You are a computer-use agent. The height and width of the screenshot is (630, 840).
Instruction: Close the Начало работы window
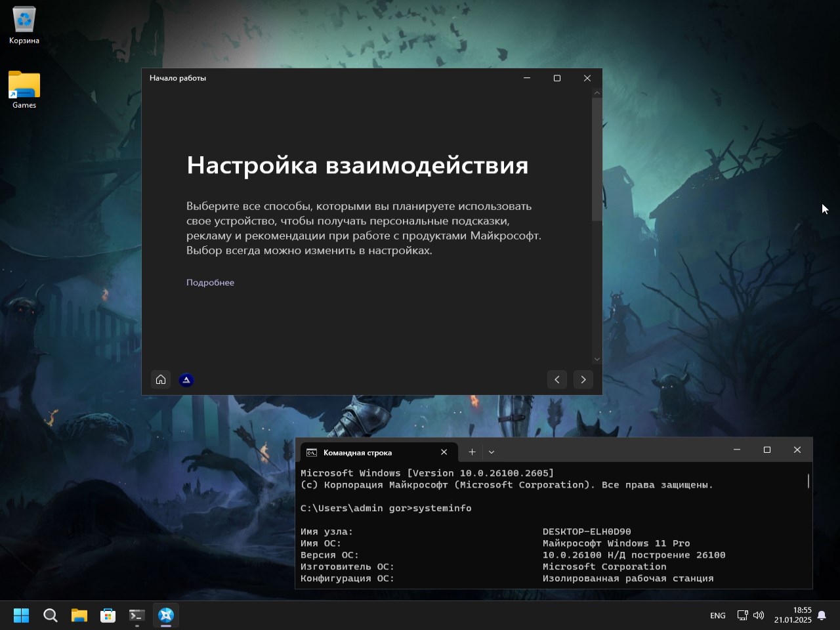point(587,78)
